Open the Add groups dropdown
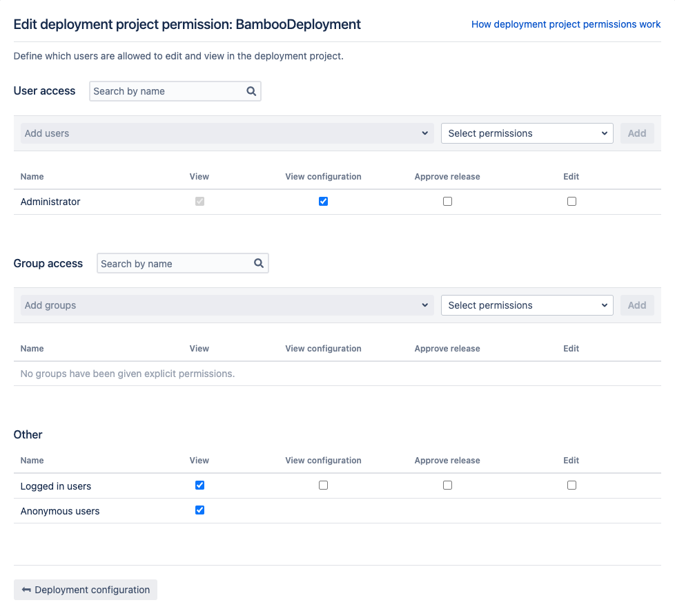 [227, 305]
